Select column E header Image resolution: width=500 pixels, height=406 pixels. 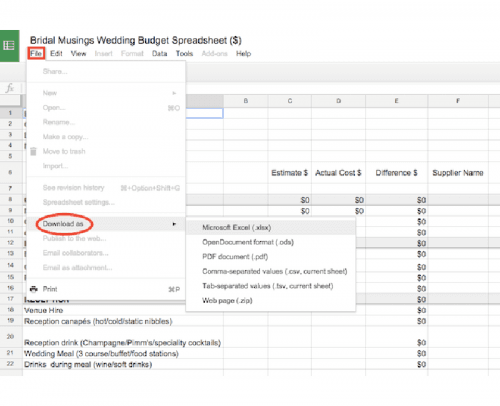pyautogui.click(x=396, y=101)
